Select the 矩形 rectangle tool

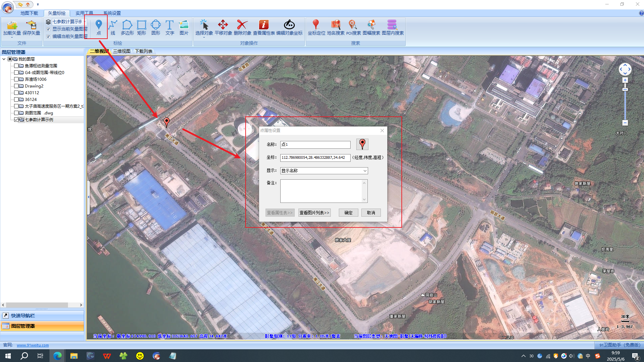coord(142,28)
